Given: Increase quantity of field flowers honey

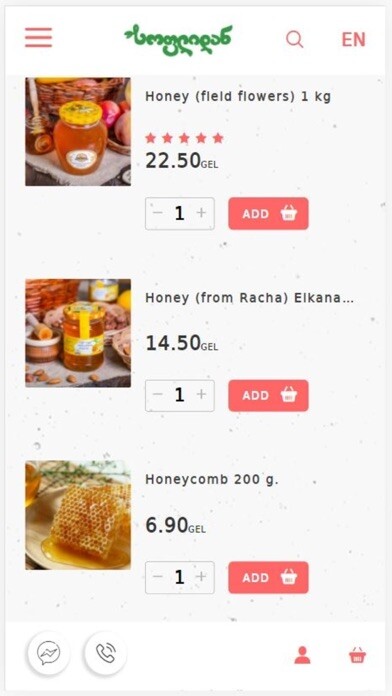Looking at the screenshot, I should [x=202, y=213].
